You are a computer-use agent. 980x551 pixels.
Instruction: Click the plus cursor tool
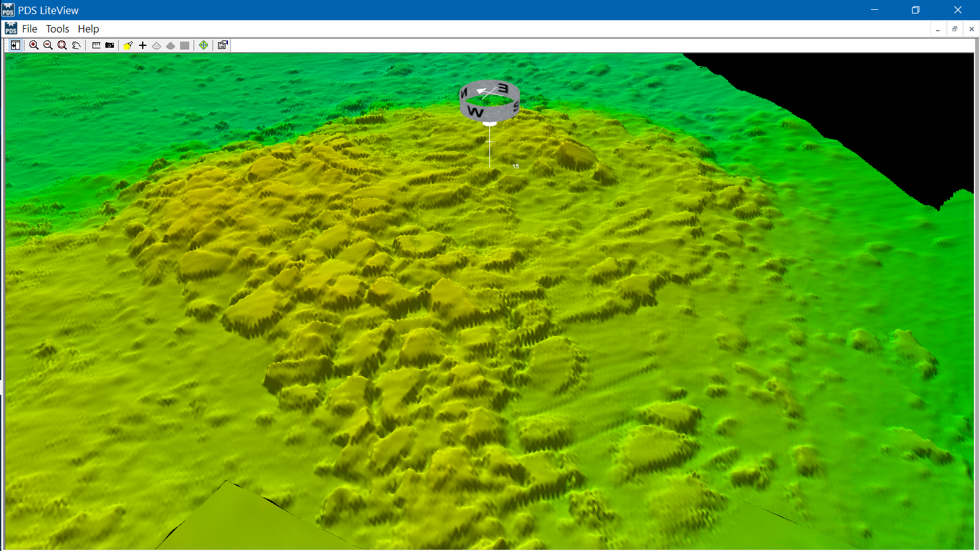tap(143, 45)
